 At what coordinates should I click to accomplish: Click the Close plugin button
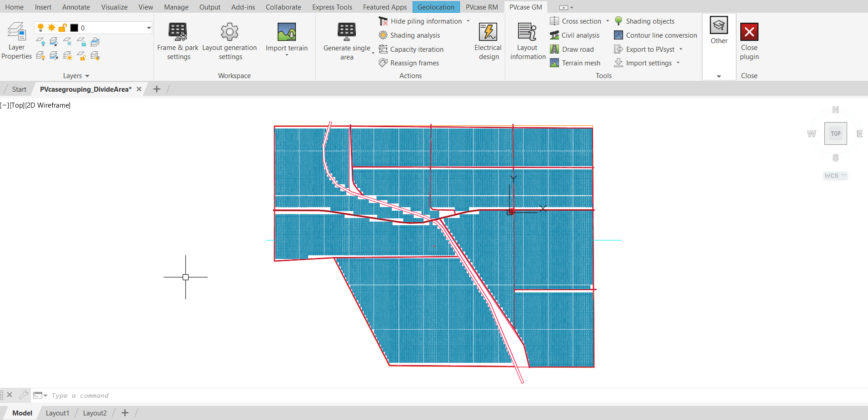click(x=749, y=40)
